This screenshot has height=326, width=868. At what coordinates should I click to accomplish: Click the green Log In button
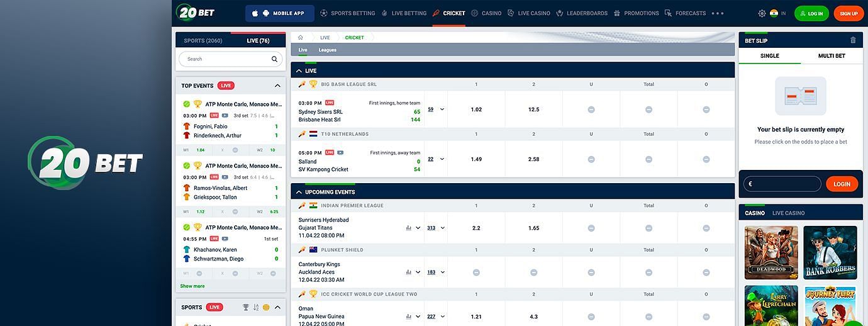[811, 13]
